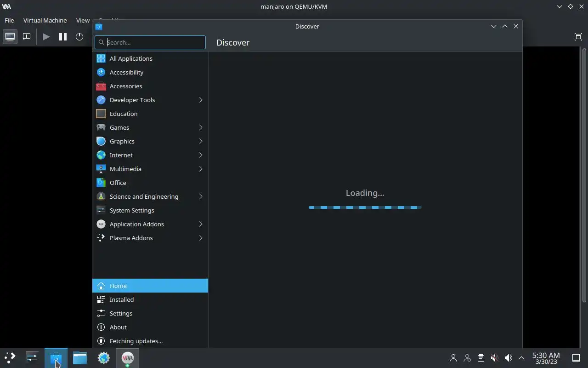This screenshot has height=368, width=588.
Task: Open the file manager from taskbar
Action: 80,358
